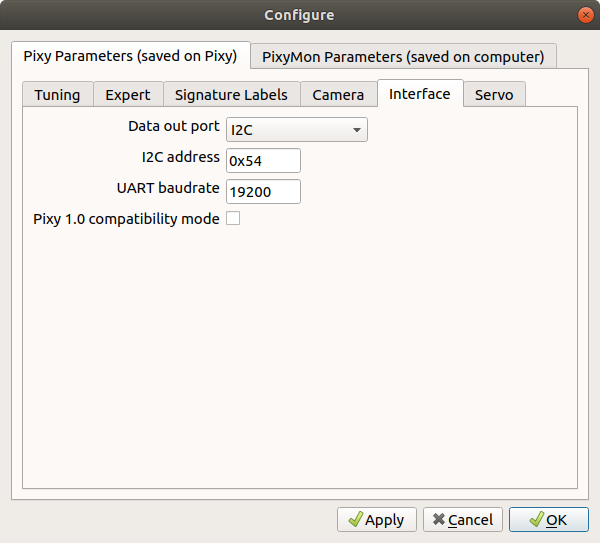Expand the Data out port dropdown

tap(297, 130)
